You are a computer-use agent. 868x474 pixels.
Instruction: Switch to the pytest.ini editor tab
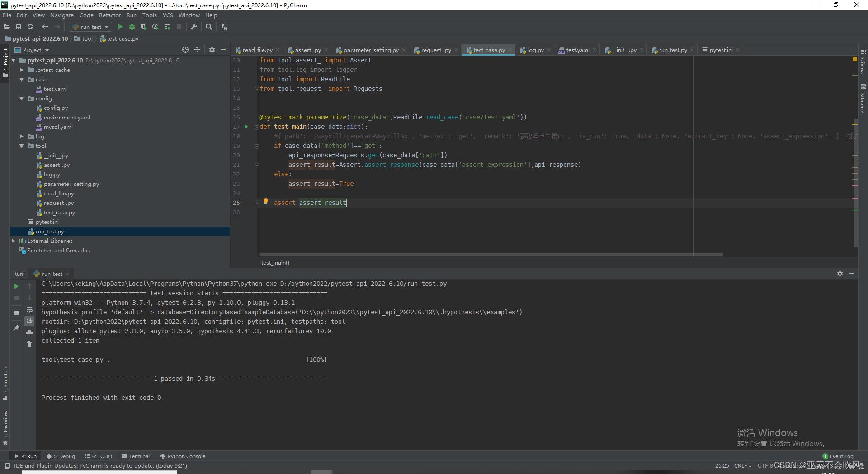click(721, 50)
